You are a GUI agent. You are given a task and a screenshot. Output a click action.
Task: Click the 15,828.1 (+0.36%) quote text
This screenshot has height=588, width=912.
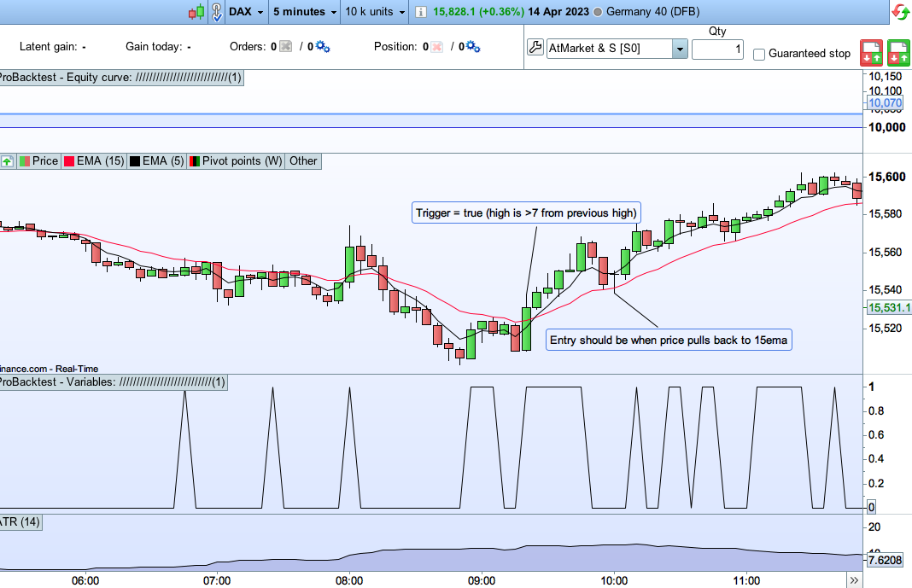click(x=478, y=12)
